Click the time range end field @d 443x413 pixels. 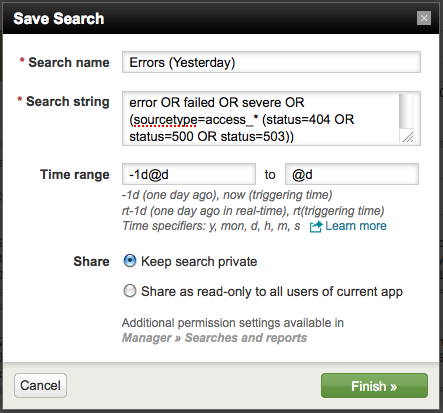tap(352, 174)
